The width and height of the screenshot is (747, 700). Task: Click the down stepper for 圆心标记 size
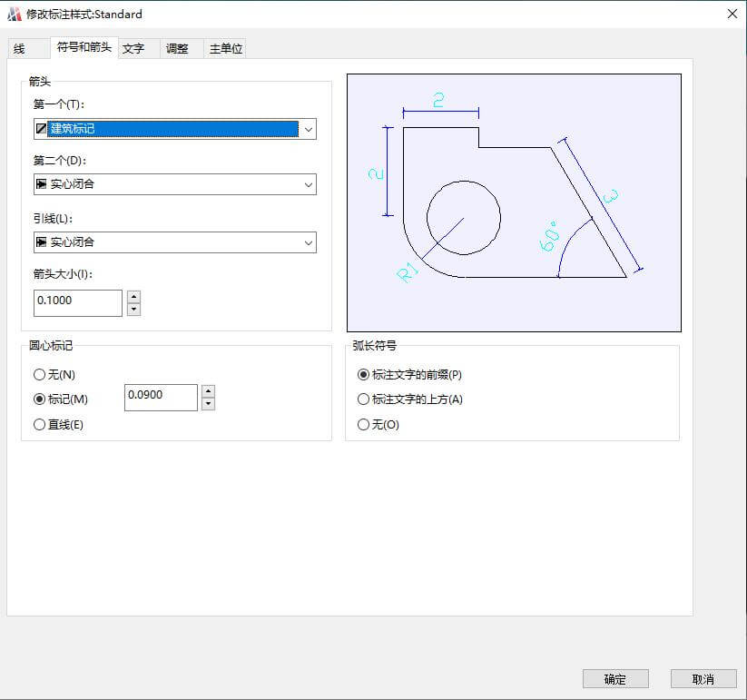[x=208, y=403]
